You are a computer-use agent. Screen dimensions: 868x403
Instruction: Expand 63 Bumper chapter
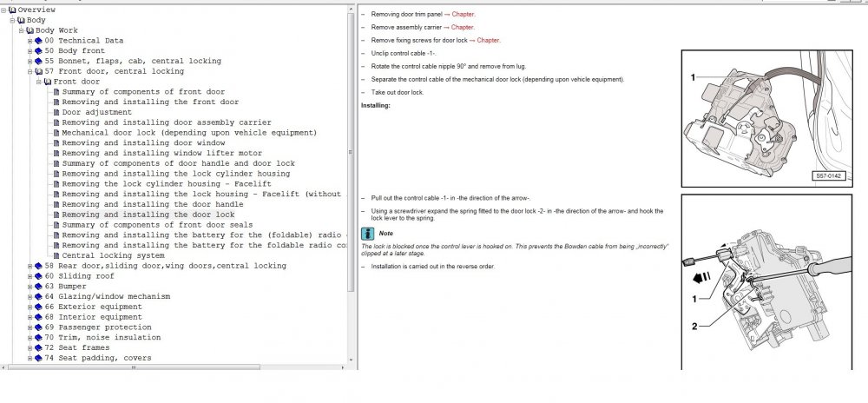tap(30, 287)
